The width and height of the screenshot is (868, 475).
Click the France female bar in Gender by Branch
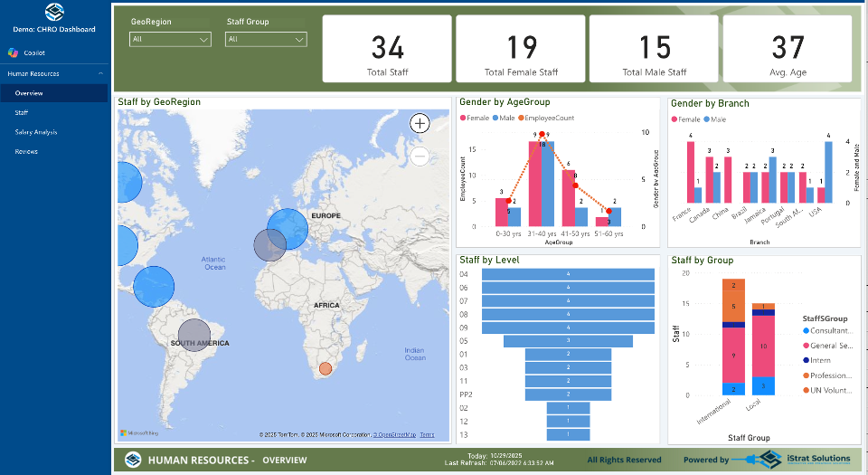[x=690, y=172]
